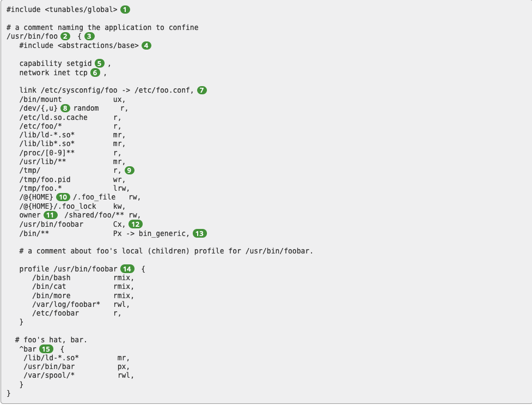532x405 pixels.
Task: Click callout 7 after the /etc/foo.conf link rule
Action: (x=202, y=90)
